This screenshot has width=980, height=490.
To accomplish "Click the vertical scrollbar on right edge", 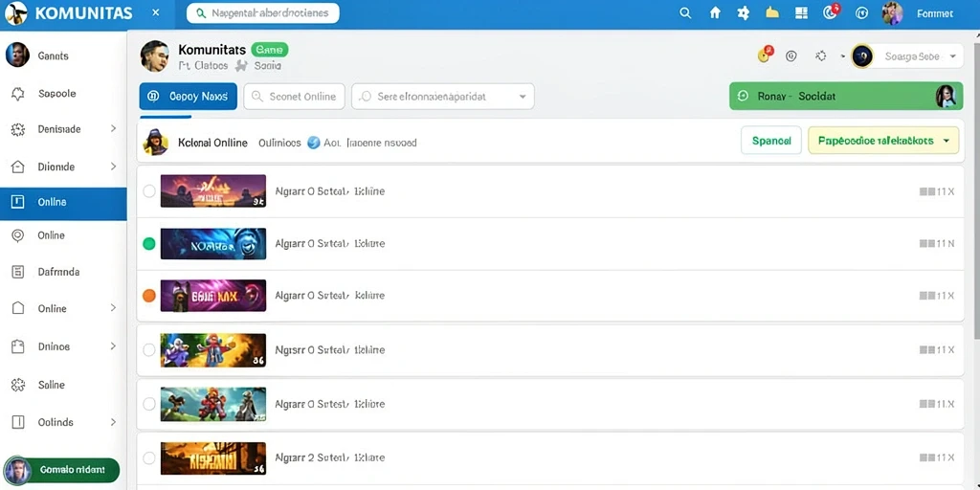I will point(975,188).
